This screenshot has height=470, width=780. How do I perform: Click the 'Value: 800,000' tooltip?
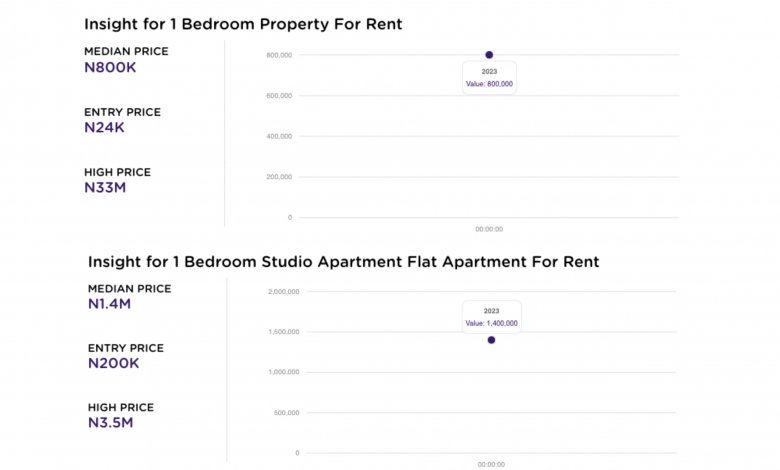point(489,84)
